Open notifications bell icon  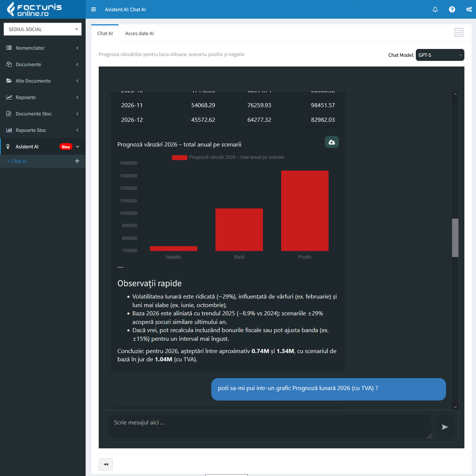tap(435, 9)
